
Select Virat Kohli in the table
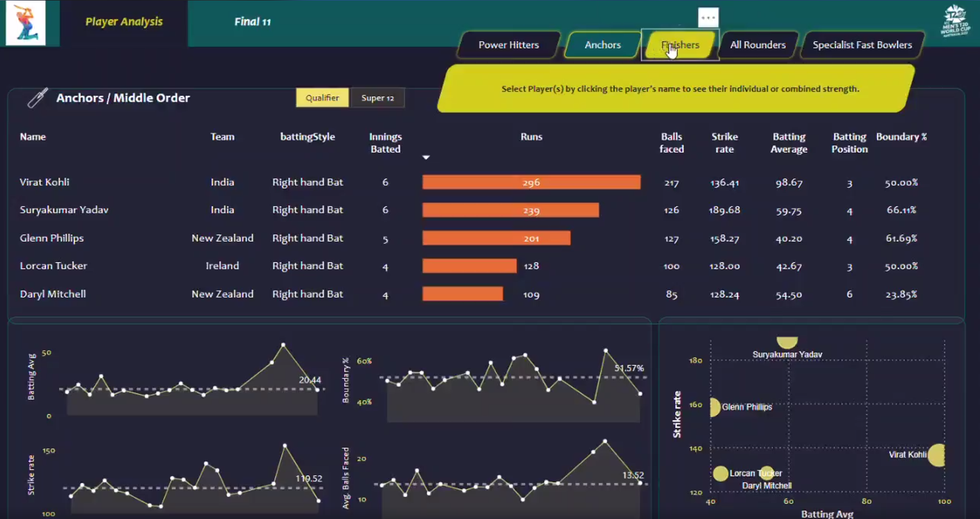pyautogui.click(x=45, y=182)
